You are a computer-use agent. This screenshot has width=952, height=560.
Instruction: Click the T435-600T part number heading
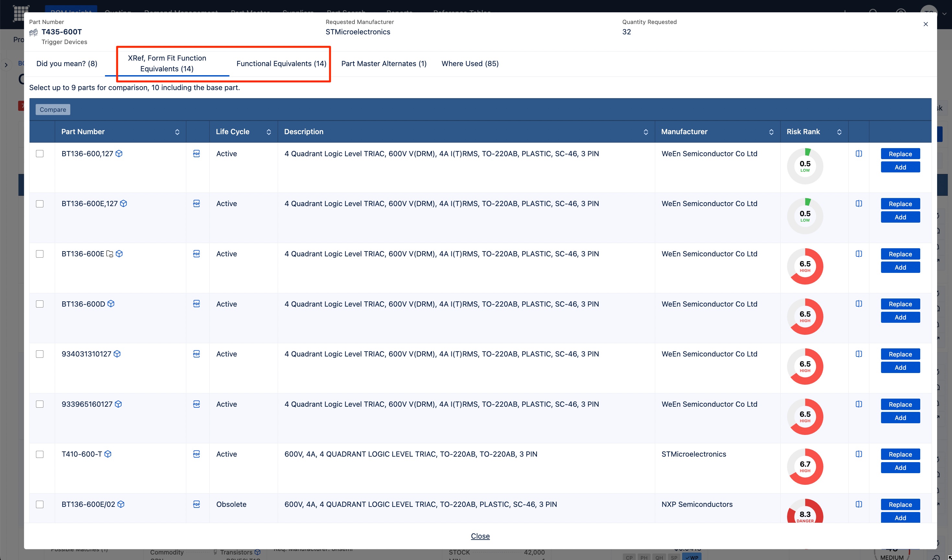(62, 32)
